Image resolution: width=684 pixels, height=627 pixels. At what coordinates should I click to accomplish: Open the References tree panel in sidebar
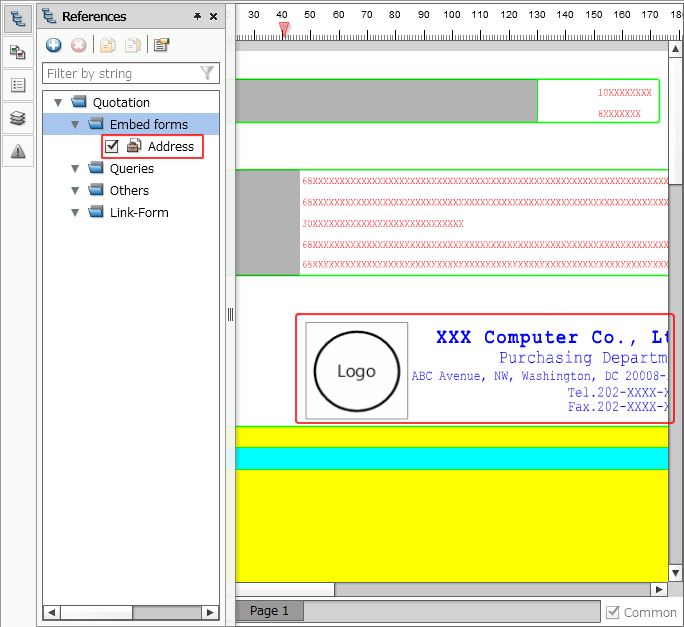(18, 19)
